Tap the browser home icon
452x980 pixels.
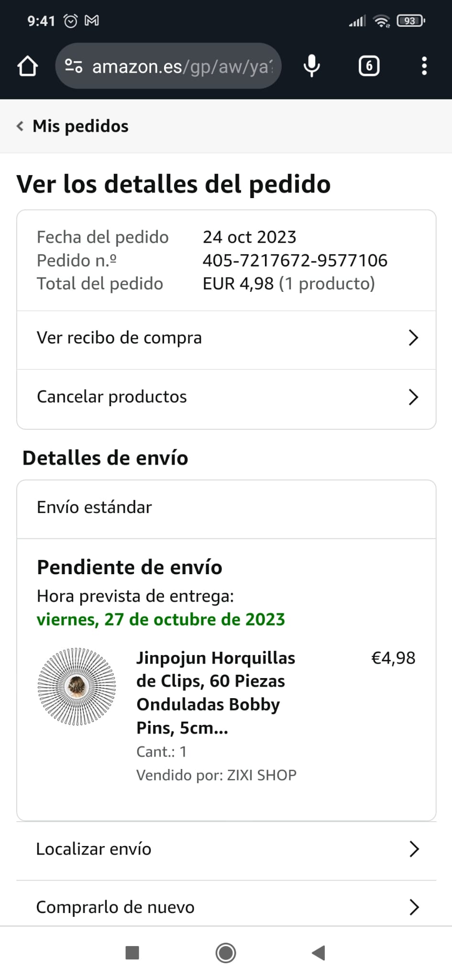[x=27, y=66]
